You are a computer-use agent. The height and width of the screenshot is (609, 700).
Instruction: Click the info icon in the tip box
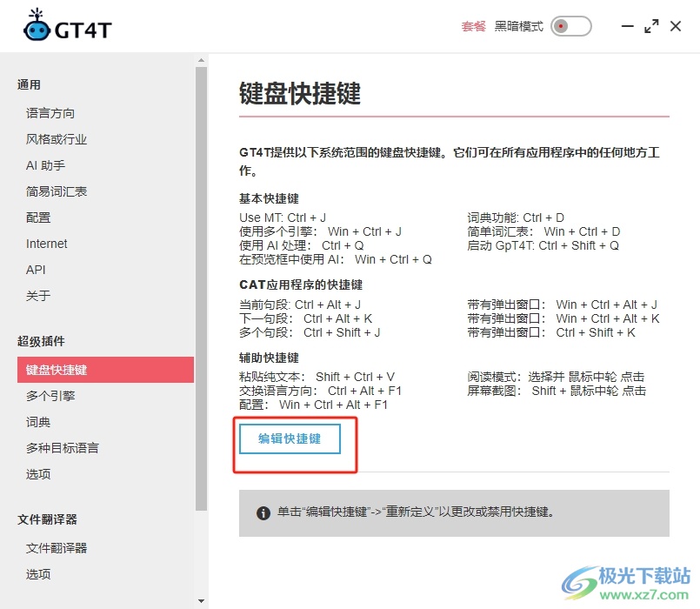(x=263, y=513)
